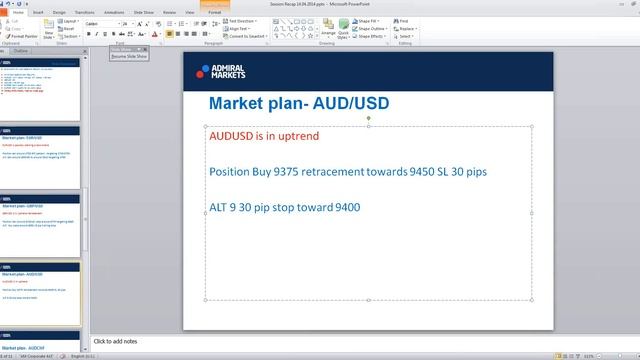Image resolution: width=640 pixels, height=360 pixels.
Task: Undo the last action
Action: coord(7,4)
